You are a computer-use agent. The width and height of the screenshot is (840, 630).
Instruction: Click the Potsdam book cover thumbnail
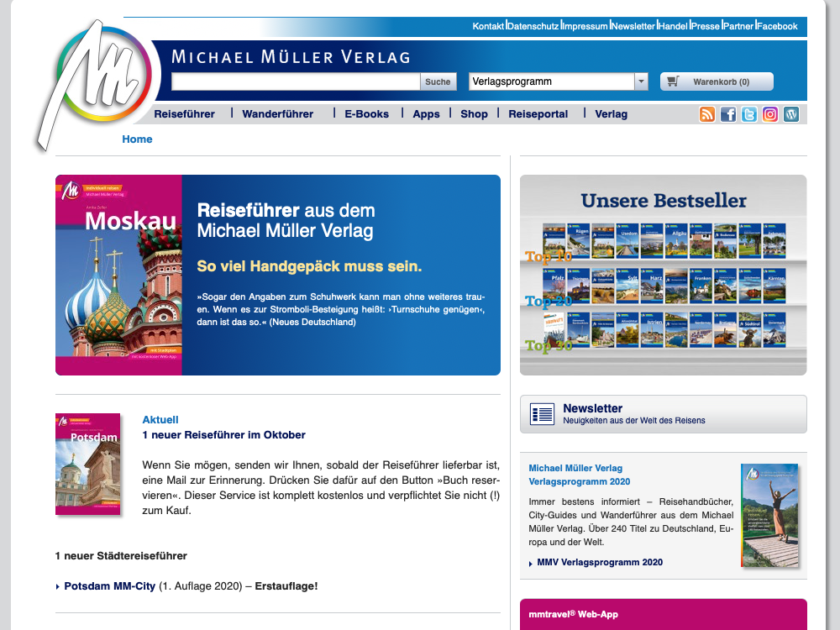pyautogui.click(x=88, y=464)
